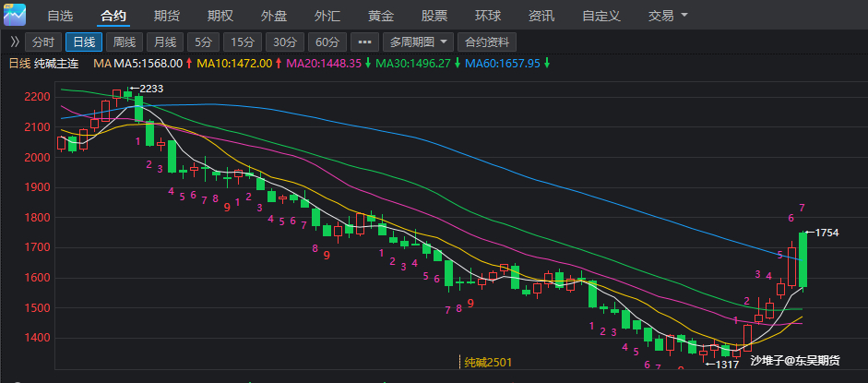Switch to 月线 monthly period
The image size is (868, 383).
click(165, 42)
